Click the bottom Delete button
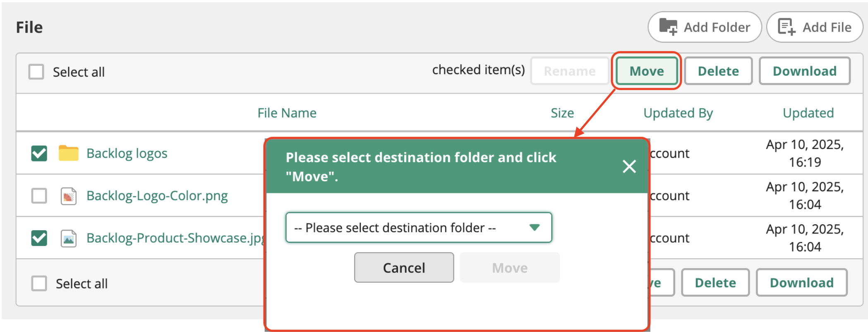The height and width of the screenshot is (332, 868). (x=715, y=282)
